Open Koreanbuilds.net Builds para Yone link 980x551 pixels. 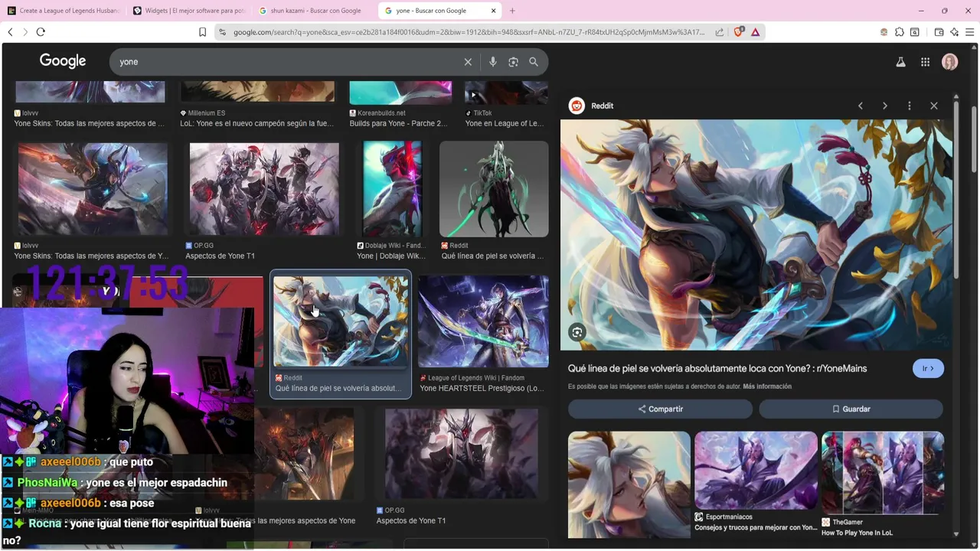[x=398, y=123]
